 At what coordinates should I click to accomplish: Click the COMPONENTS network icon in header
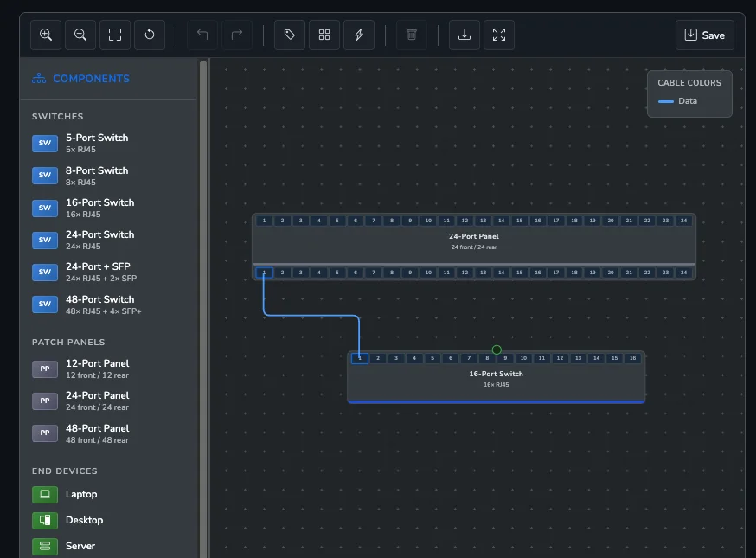coord(39,78)
